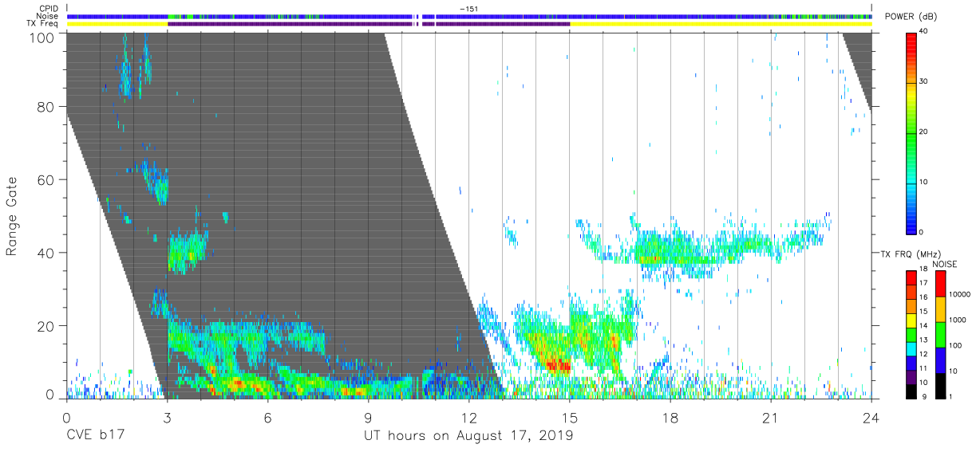Click range gate axis tick 40
This screenshot has width=980, height=452.
(45, 253)
